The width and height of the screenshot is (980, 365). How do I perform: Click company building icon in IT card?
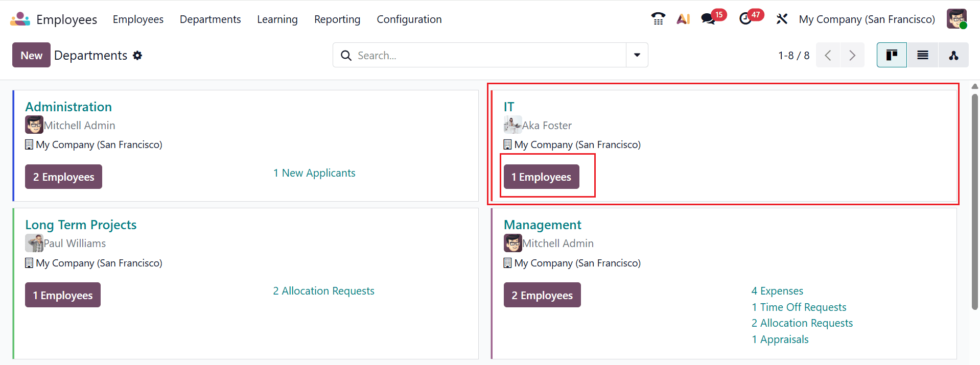(507, 144)
